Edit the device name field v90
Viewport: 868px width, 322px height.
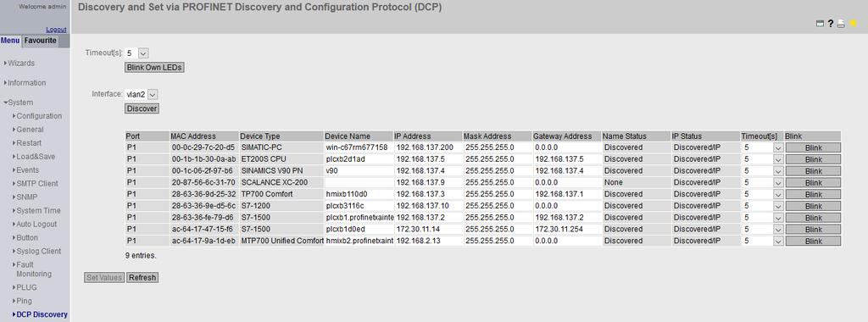pyautogui.click(x=359, y=171)
